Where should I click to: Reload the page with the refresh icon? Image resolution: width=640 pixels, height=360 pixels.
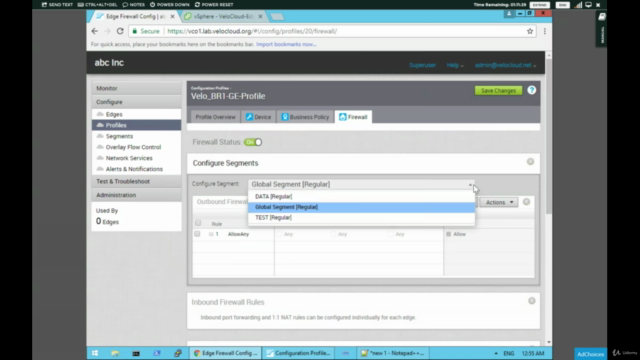coord(120,31)
